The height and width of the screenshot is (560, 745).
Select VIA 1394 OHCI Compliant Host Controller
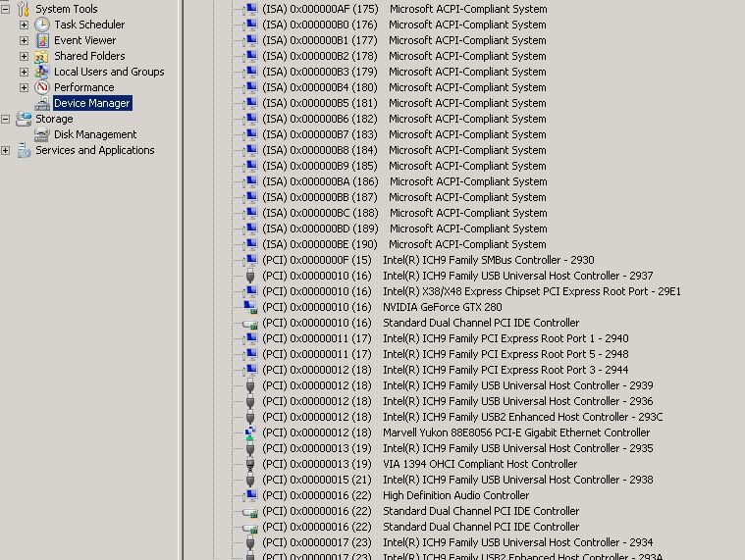419,464
